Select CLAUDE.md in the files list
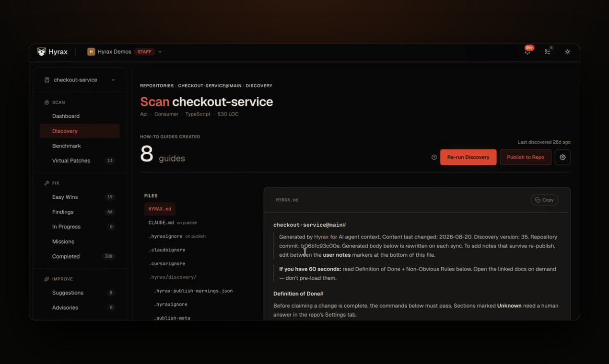Image resolution: width=609 pixels, height=364 pixels. click(161, 223)
